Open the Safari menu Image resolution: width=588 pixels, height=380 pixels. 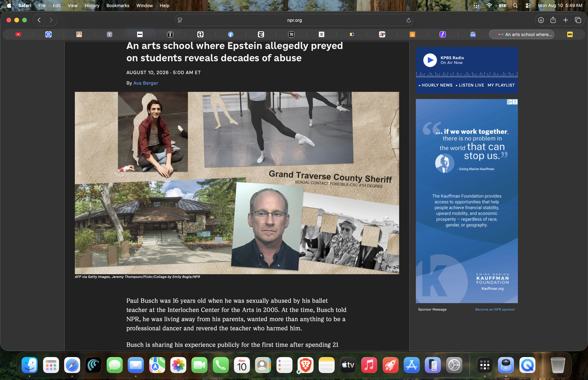coord(25,5)
